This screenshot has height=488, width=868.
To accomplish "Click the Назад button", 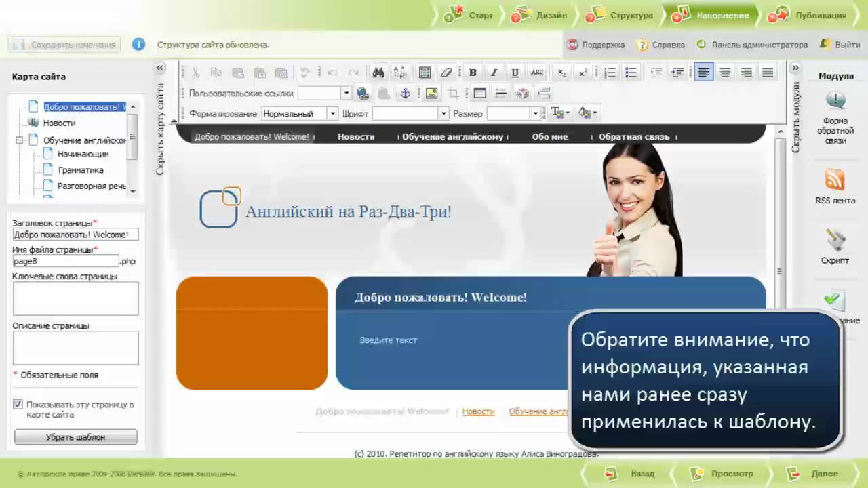I will [631, 474].
